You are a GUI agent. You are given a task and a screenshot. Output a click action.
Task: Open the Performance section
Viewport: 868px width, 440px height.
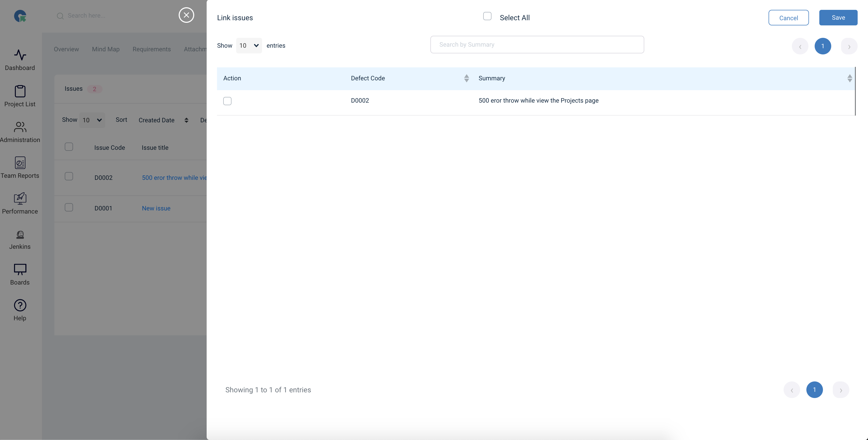click(x=20, y=203)
